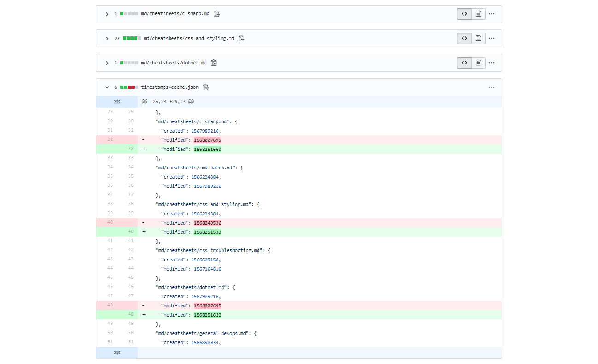The width and height of the screenshot is (598, 364).
Task: Display rich diff for c-sharp.md
Action: tap(478, 14)
